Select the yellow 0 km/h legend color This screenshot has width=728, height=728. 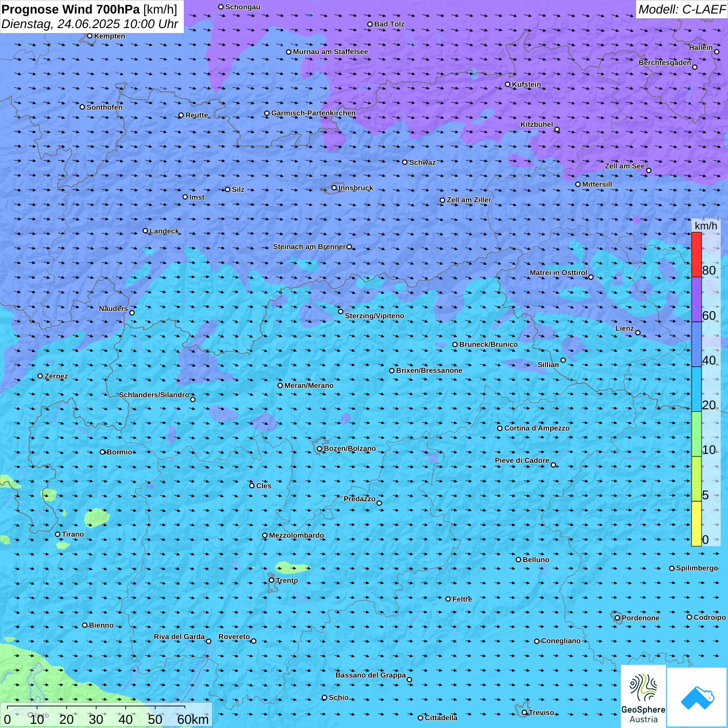pos(696,524)
